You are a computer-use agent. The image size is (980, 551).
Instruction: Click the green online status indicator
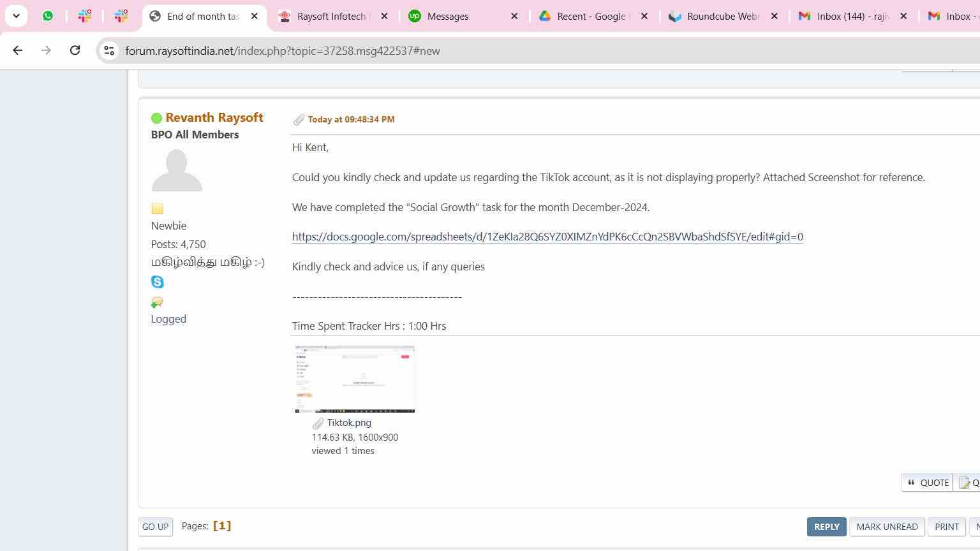156,118
